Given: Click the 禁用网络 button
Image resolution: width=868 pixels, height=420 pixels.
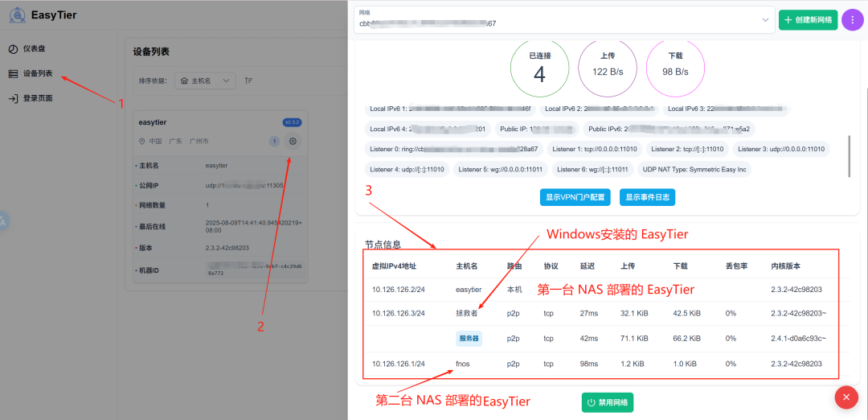Looking at the screenshot, I should (608, 403).
